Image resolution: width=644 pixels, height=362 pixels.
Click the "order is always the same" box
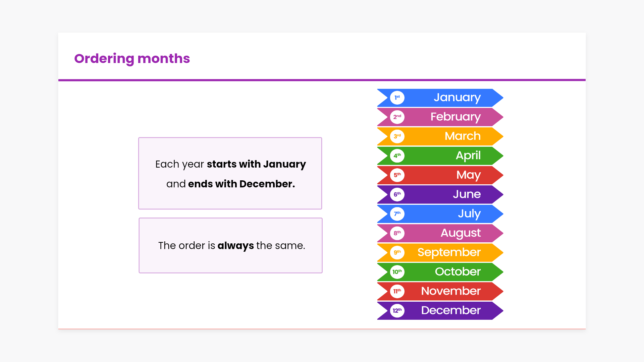click(x=231, y=246)
